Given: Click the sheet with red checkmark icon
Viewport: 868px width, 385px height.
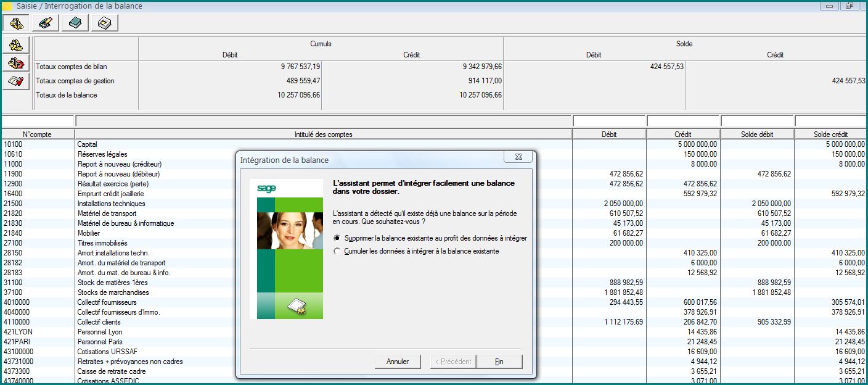Looking at the screenshot, I should pos(16,81).
